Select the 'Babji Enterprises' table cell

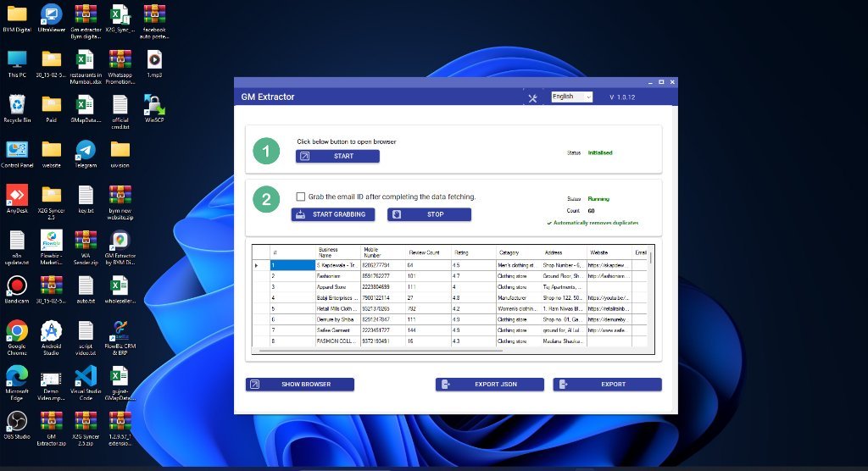point(337,298)
